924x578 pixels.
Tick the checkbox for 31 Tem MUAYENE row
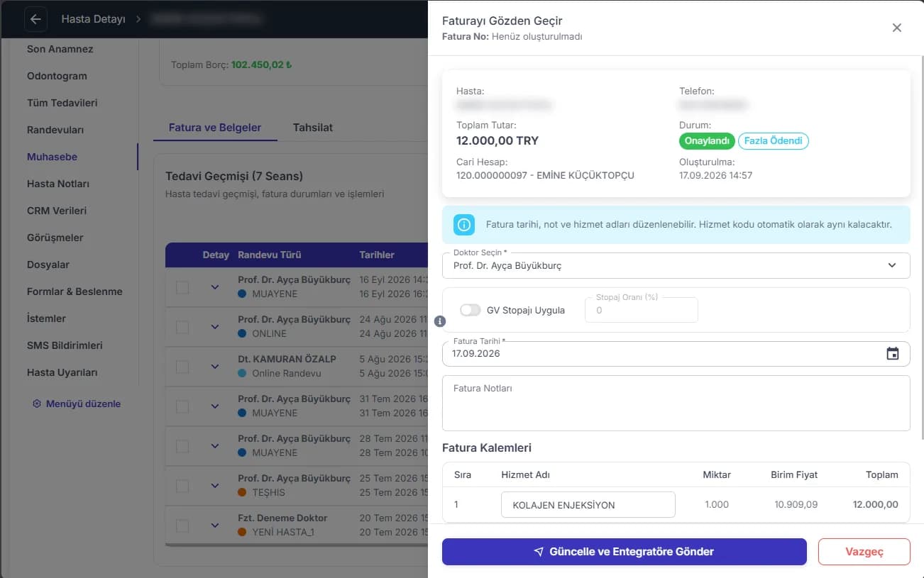(182, 406)
